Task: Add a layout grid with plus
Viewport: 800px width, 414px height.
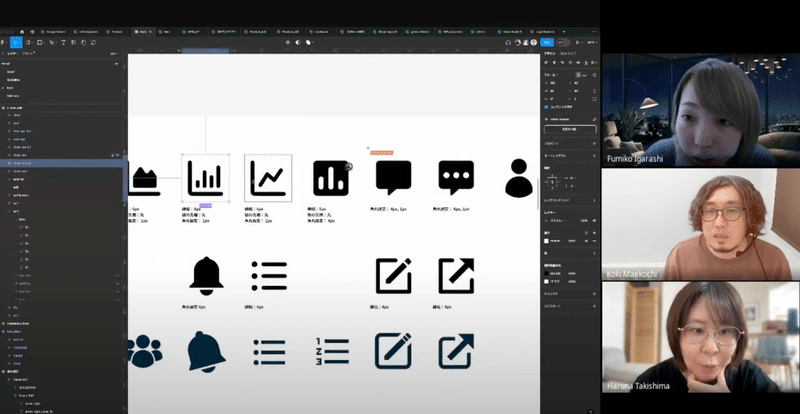Action: tap(594, 201)
